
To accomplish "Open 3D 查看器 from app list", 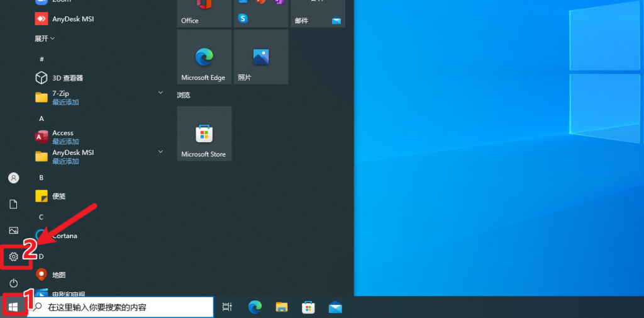I will pos(67,78).
